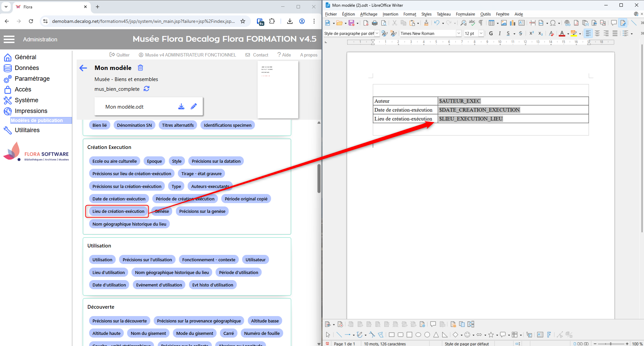Download the Mon modèle.odt file

pyautogui.click(x=181, y=107)
